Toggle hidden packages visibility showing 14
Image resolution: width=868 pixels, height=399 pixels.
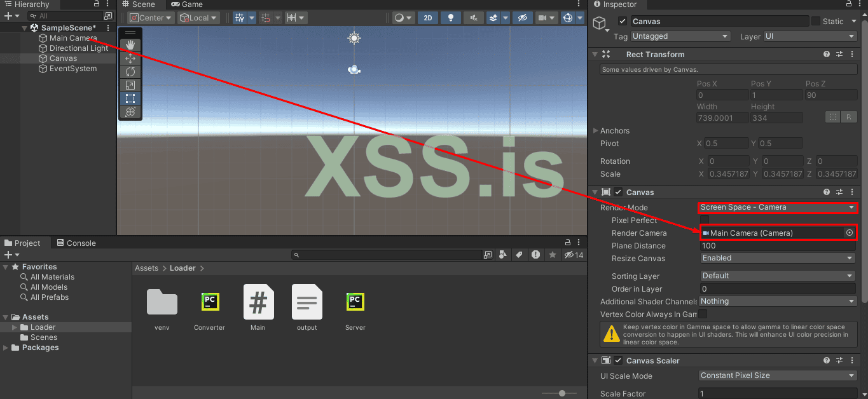point(574,255)
